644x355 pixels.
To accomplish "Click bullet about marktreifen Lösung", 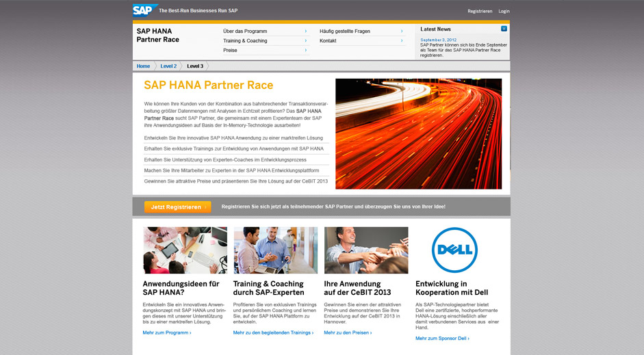I will point(233,138).
